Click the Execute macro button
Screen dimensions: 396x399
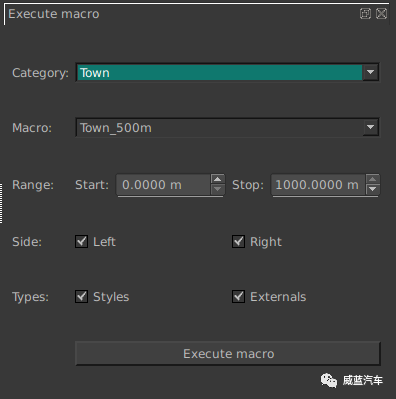pos(228,353)
